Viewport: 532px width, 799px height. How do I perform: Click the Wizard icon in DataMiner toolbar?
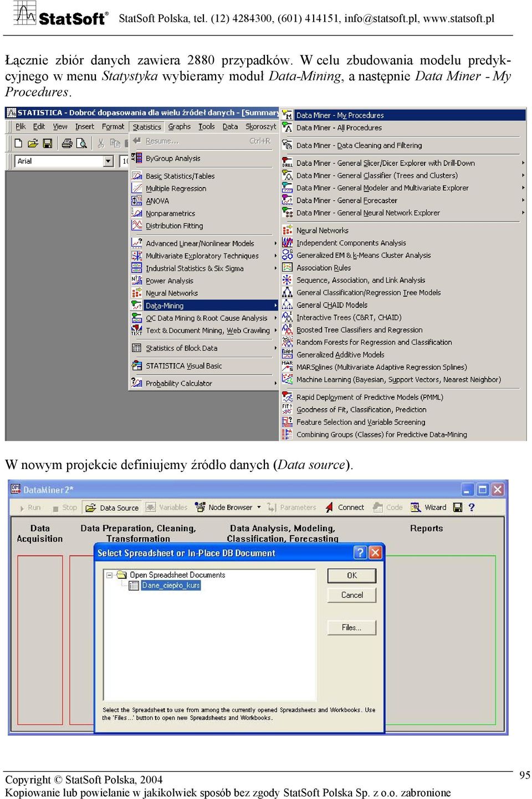tap(416, 507)
